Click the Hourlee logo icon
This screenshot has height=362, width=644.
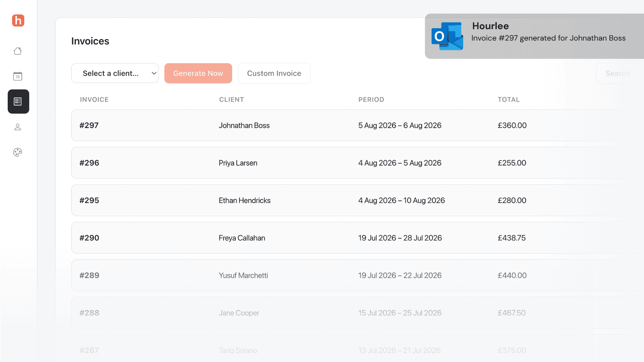[18, 20]
